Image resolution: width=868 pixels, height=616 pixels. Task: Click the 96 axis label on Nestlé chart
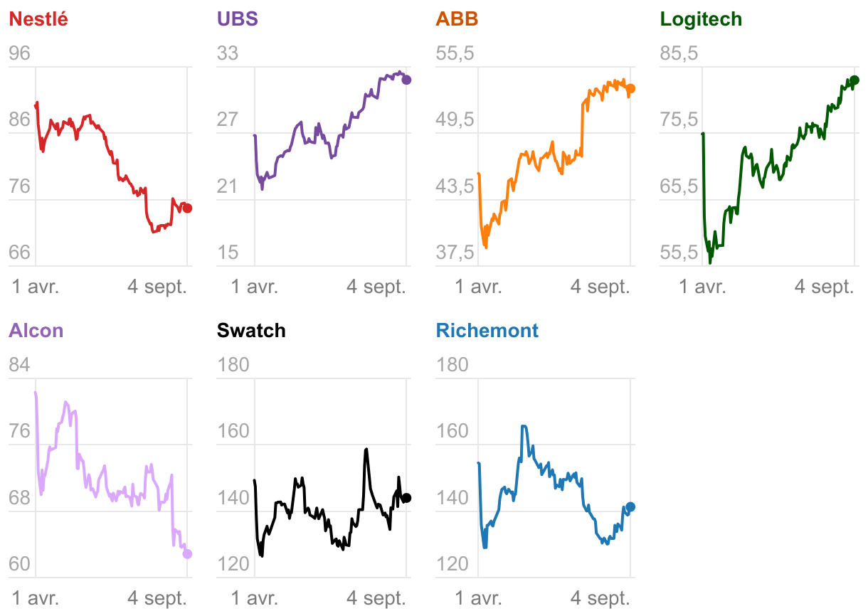point(20,54)
